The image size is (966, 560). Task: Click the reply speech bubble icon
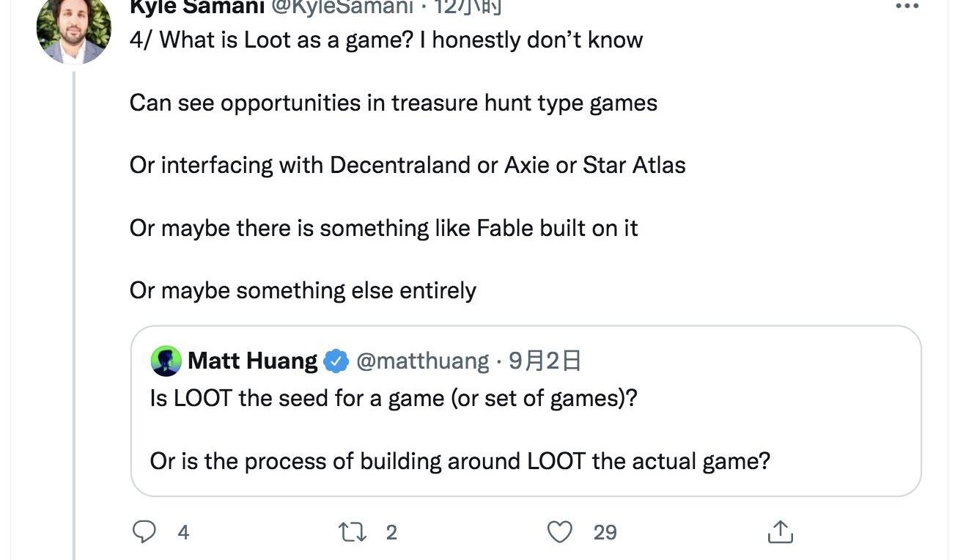pos(144,532)
